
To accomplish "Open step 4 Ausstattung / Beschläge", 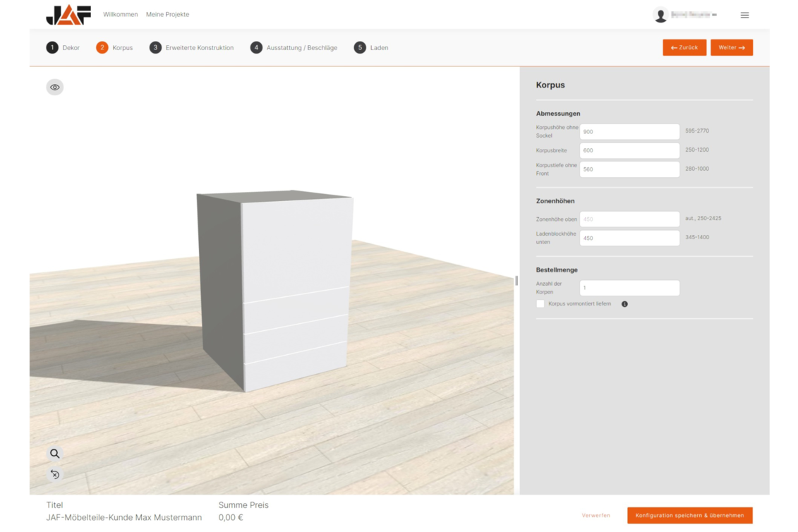I will (294, 48).
